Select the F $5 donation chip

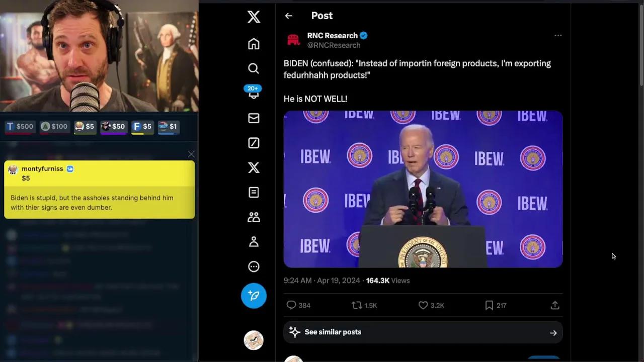coord(142,127)
